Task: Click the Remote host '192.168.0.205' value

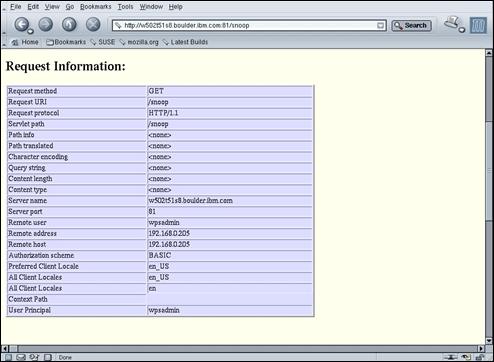Action: pyautogui.click(x=169, y=245)
